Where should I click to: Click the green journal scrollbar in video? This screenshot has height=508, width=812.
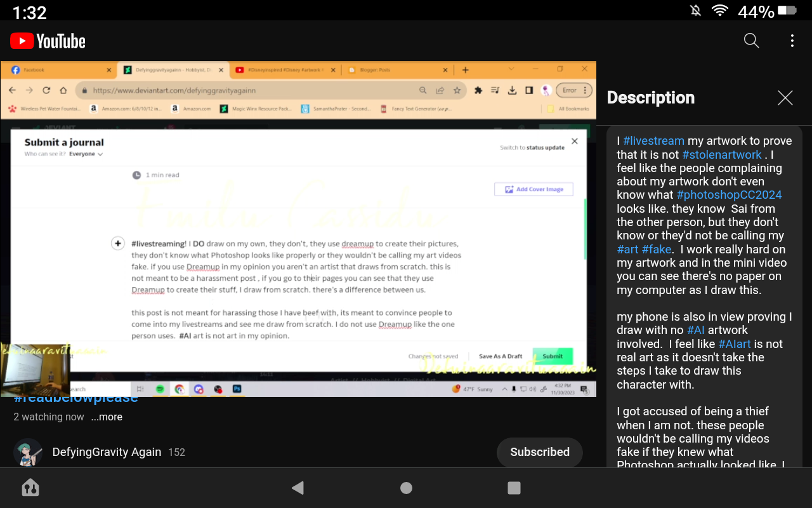click(x=585, y=229)
